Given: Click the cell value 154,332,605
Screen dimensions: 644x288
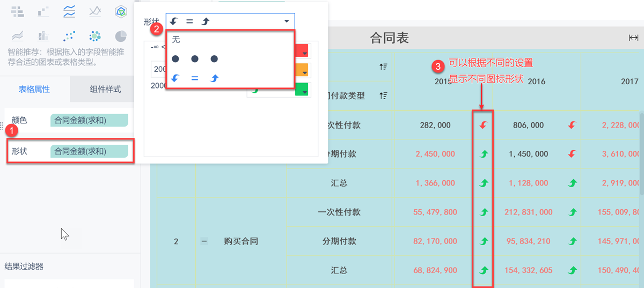Looking at the screenshot, I should pyautogui.click(x=529, y=270).
